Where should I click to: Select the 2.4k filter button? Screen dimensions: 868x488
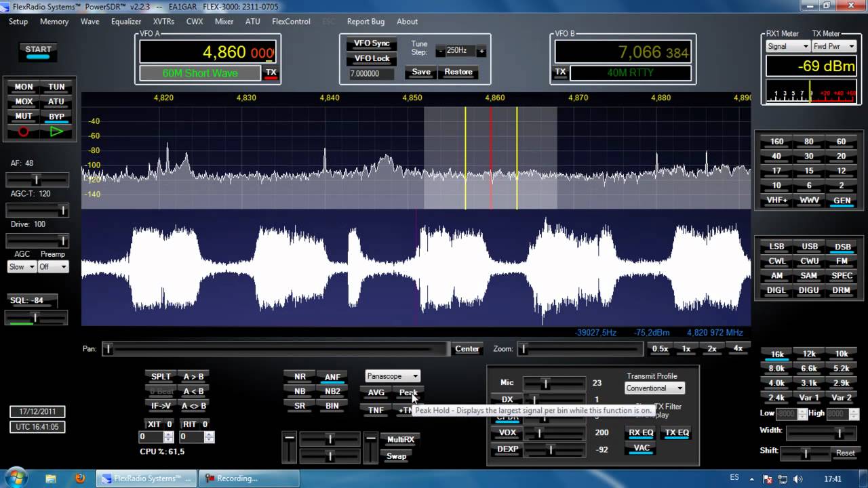[776, 398]
